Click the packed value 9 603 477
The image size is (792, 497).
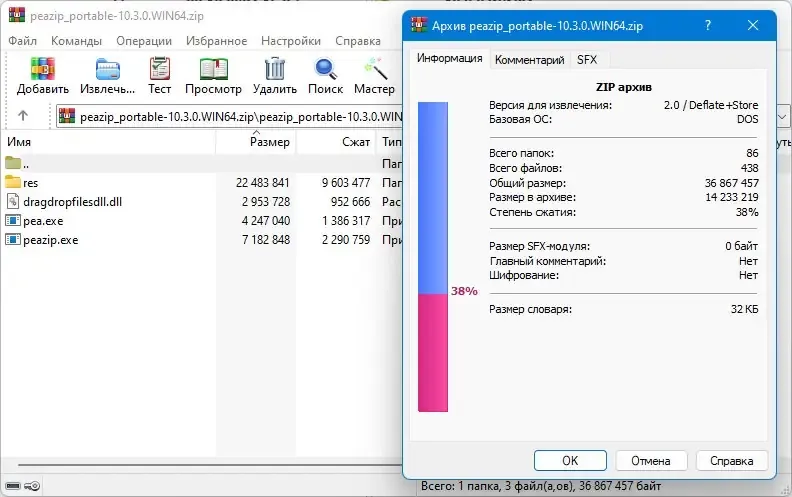(346, 182)
